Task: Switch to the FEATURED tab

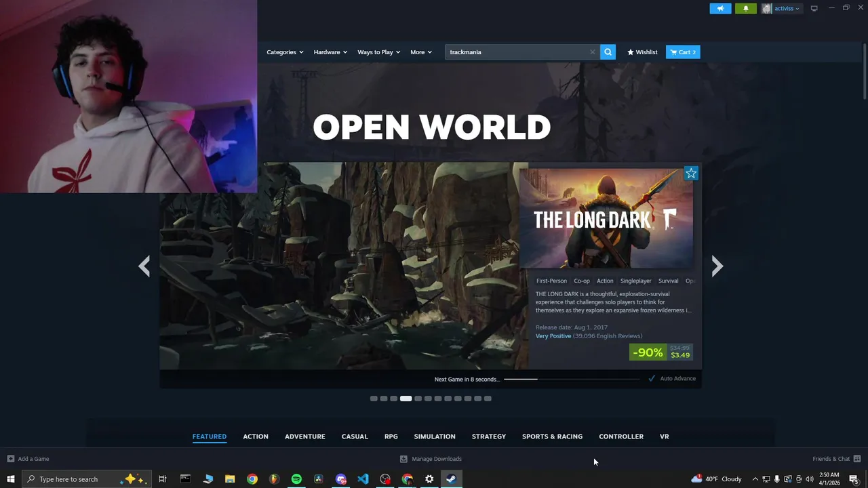Action: (210, 436)
